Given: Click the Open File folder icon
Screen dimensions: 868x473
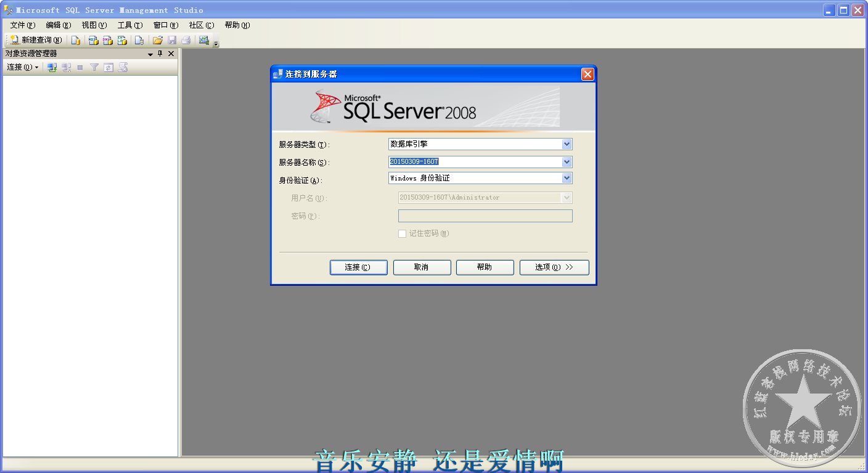Looking at the screenshot, I should point(158,40).
